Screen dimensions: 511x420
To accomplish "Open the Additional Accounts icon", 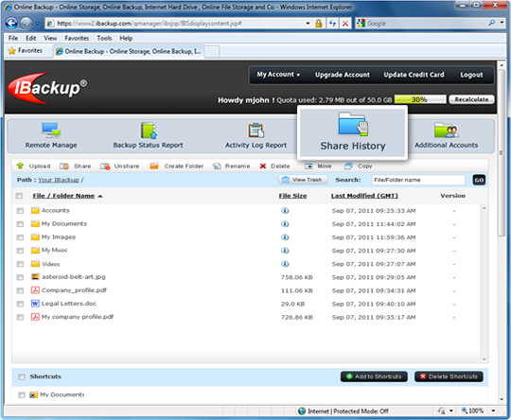I will click(x=446, y=130).
